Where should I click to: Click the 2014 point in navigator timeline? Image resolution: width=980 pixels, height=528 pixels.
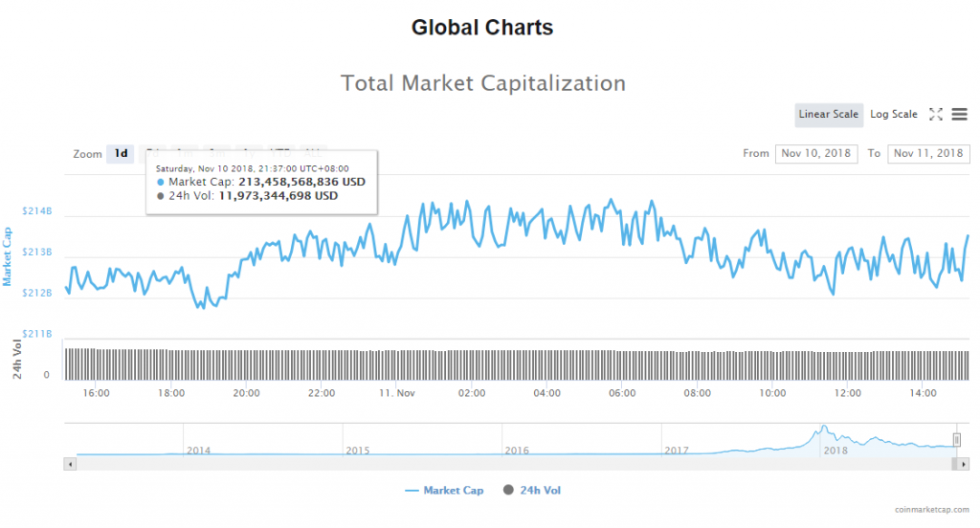pyautogui.click(x=198, y=450)
